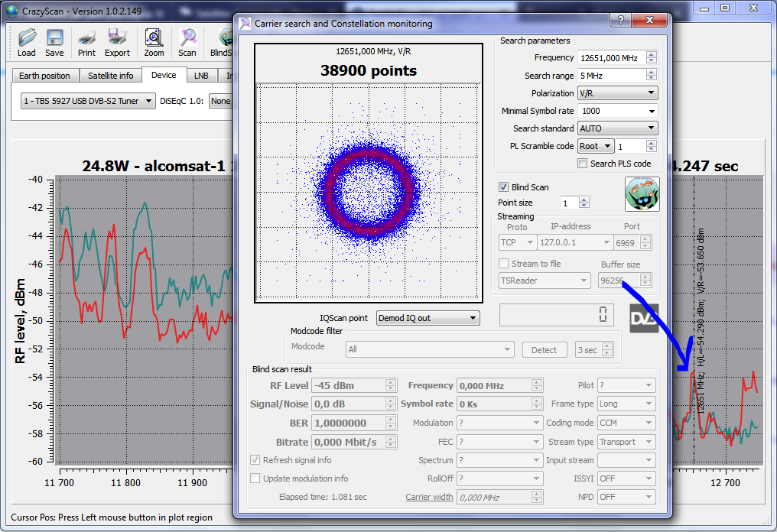This screenshot has height=532, width=777.
Task: Expand the PL Scramble code Root dropdown
Action: click(597, 146)
